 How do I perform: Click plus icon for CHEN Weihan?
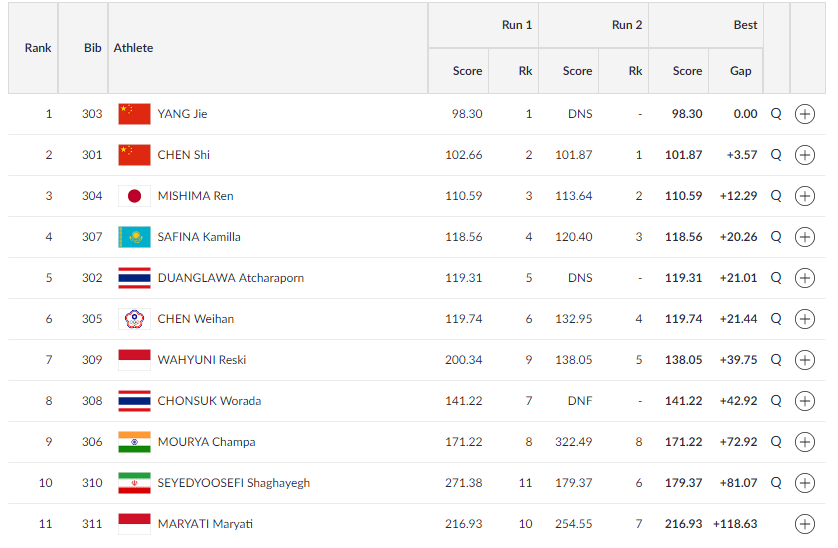[805, 319]
